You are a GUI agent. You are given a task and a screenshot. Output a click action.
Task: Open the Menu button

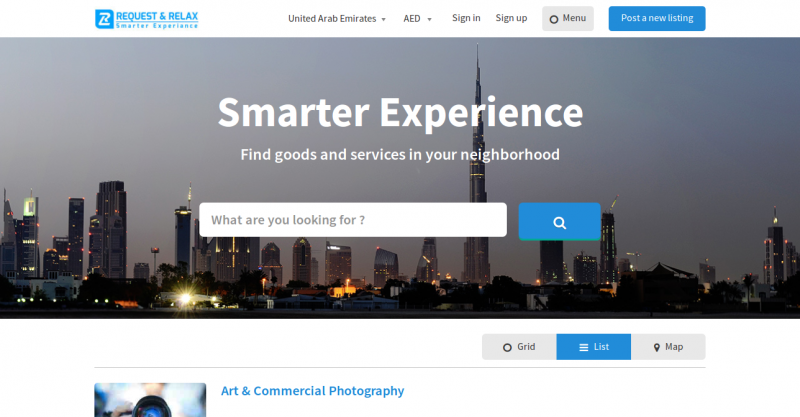(x=568, y=18)
